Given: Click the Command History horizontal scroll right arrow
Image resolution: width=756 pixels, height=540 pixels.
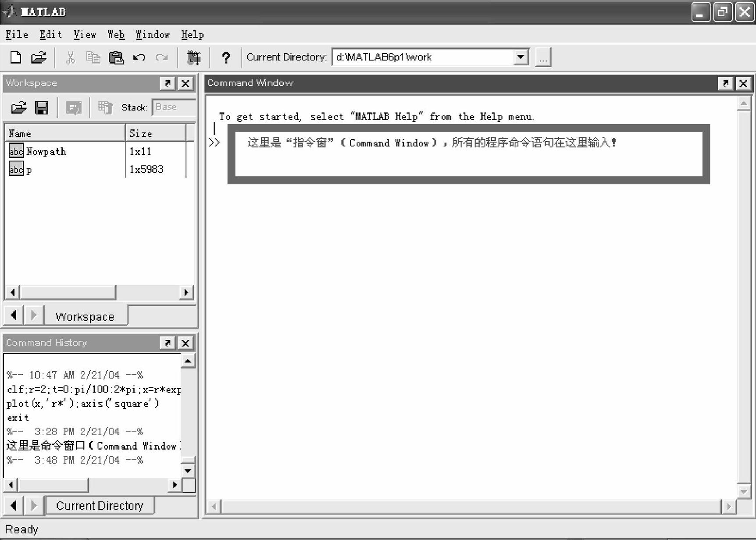Looking at the screenshot, I should (x=175, y=485).
